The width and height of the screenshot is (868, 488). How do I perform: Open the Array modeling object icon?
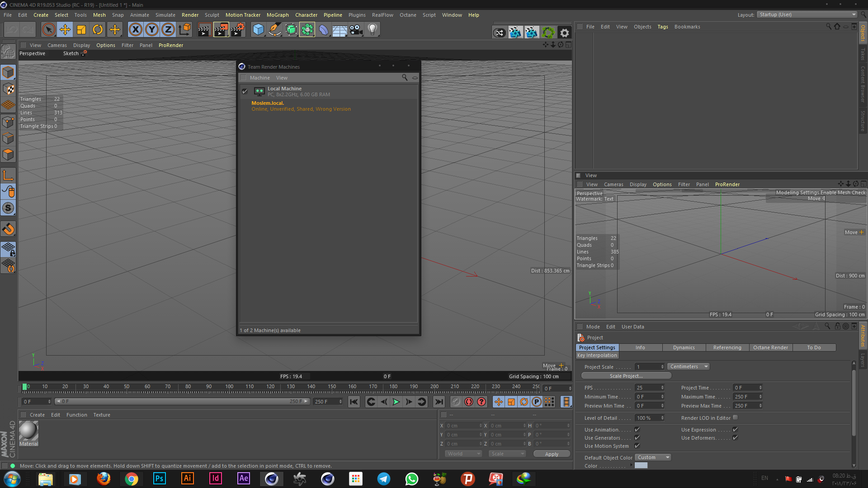[x=307, y=30]
